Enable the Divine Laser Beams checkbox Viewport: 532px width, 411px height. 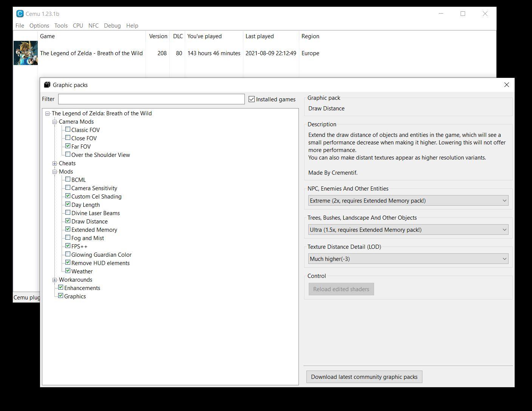point(68,212)
